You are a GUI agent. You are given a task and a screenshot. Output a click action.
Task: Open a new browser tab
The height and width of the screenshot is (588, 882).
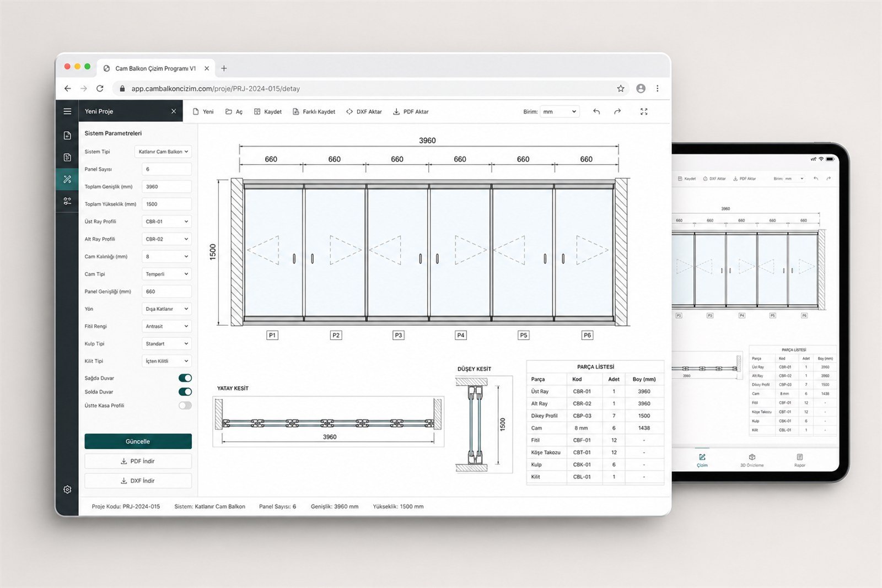224,68
